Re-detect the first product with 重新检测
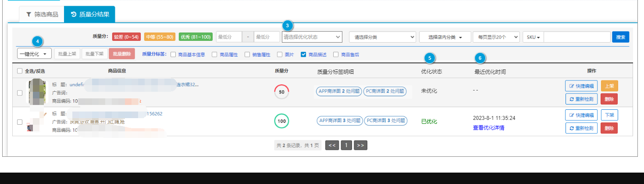This screenshot has width=644, height=184. 581,99
